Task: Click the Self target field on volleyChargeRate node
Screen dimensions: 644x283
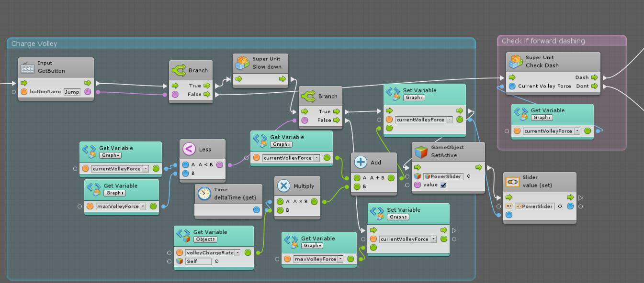Action: pos(198,261)
